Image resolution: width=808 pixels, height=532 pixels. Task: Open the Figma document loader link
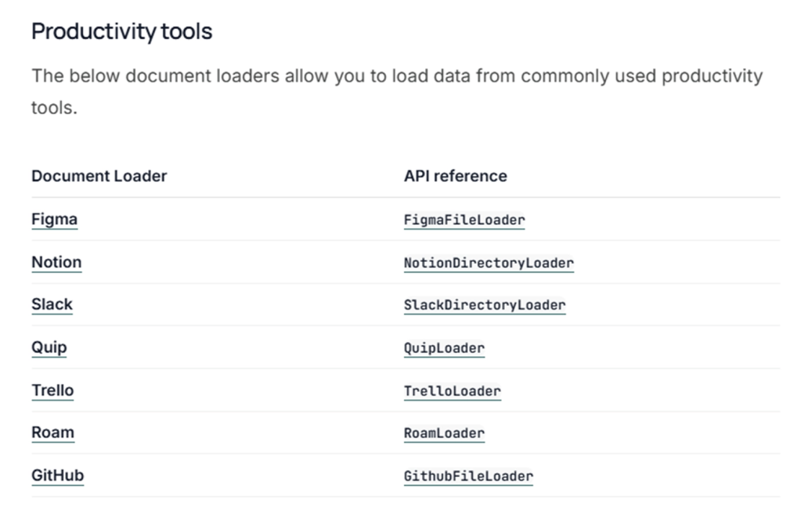click(55, 219)
